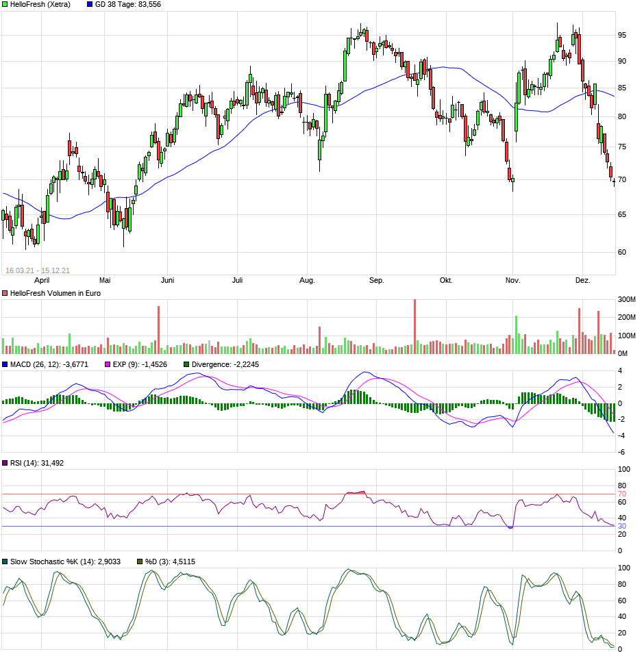The width and height of the screenshot is (644, 656).
Task: Click the RSI oversold level label 30
Action: coord(622,527)
